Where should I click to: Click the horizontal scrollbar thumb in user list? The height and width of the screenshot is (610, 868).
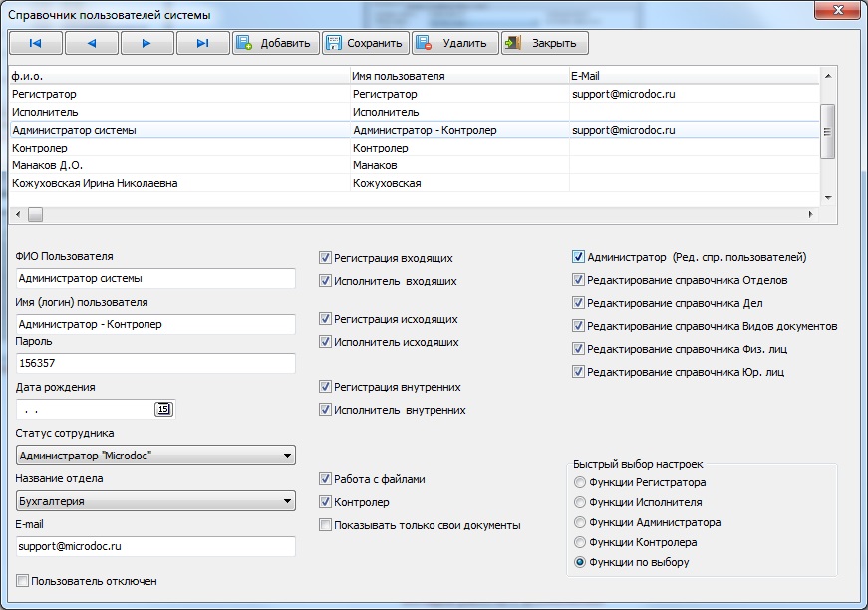(x=36, y=214)
